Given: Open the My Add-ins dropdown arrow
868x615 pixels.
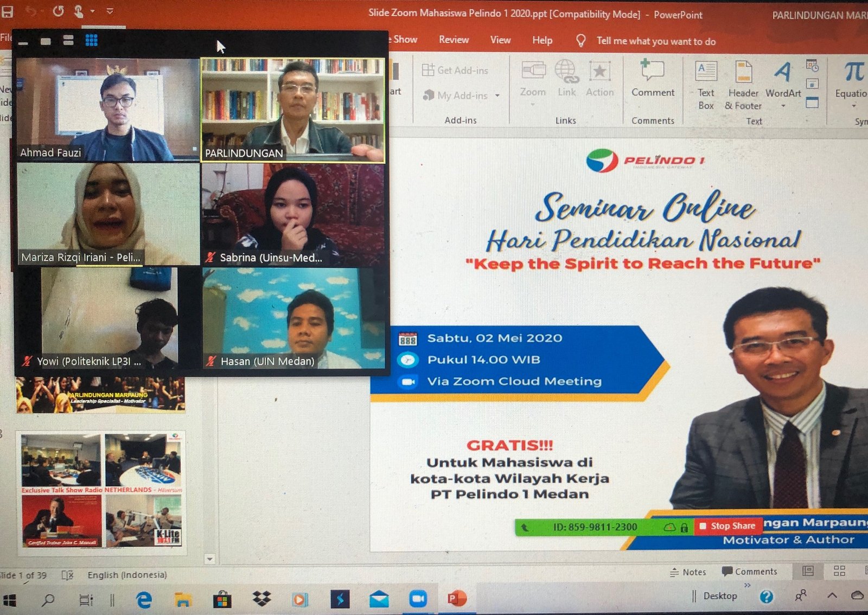Looking at the screenshot, I should [497, 96].
